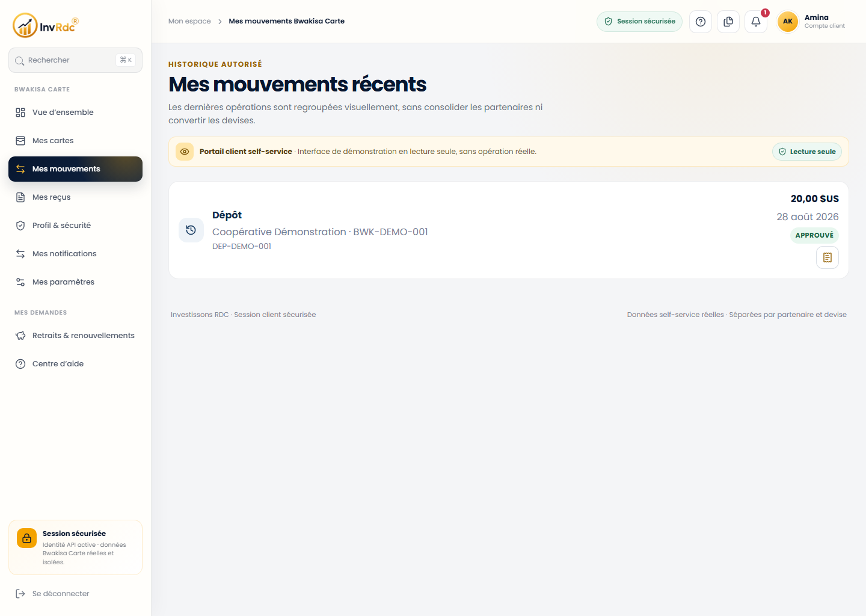Click Mes mouvements Bwakisa Carte breadcrumb

pos(286,21)
